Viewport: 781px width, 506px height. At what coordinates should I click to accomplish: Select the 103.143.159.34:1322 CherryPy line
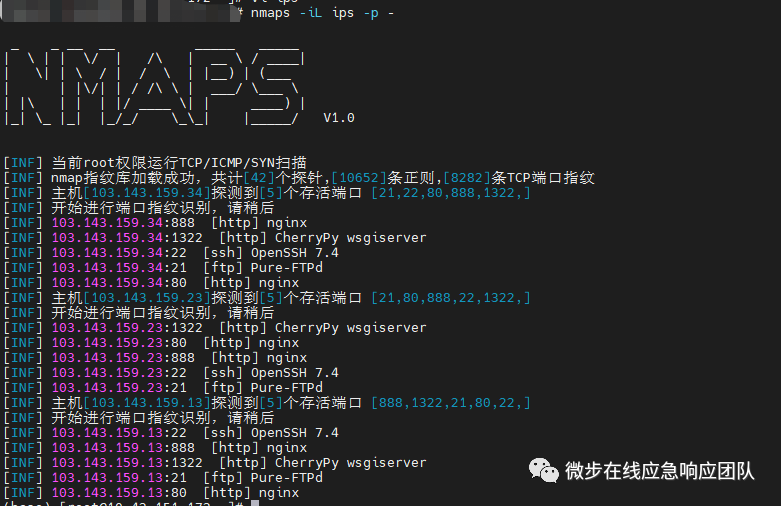pos(215,238)
